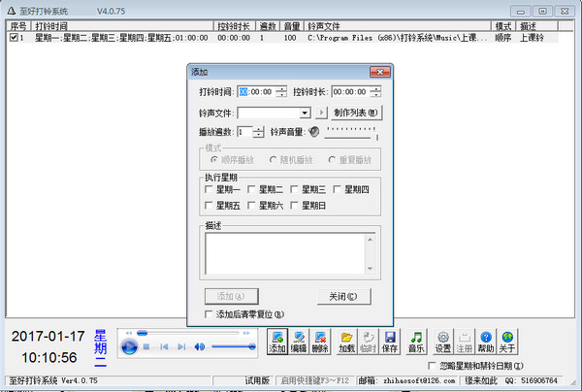582x392 pixels.
Task: Click the 加载 (Load) folder icon
Action: pyautogui.click(x=347, y=341)
